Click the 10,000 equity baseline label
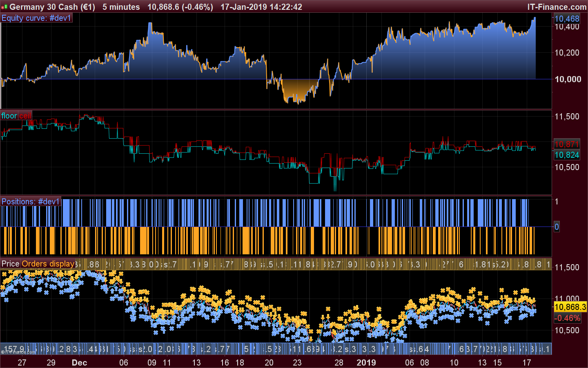 click(568, 79)
